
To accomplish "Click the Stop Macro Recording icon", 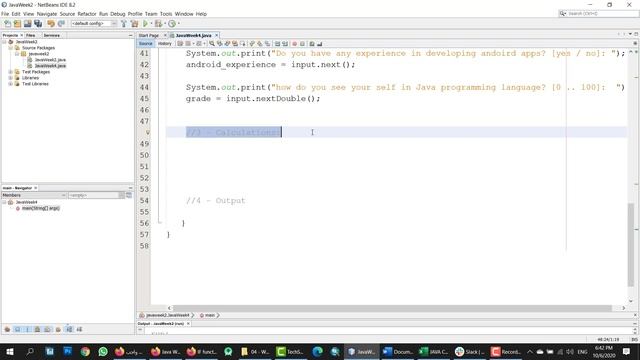I will coord(302,44).
